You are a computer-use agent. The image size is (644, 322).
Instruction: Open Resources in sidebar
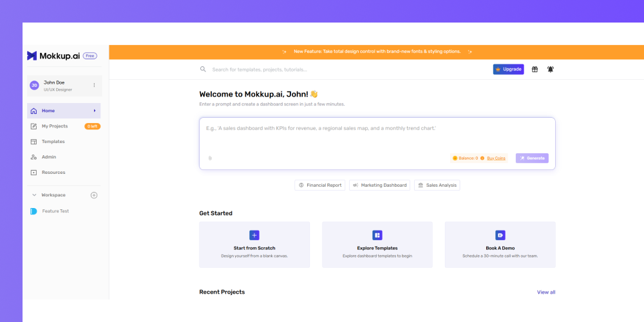coord(64,173)
